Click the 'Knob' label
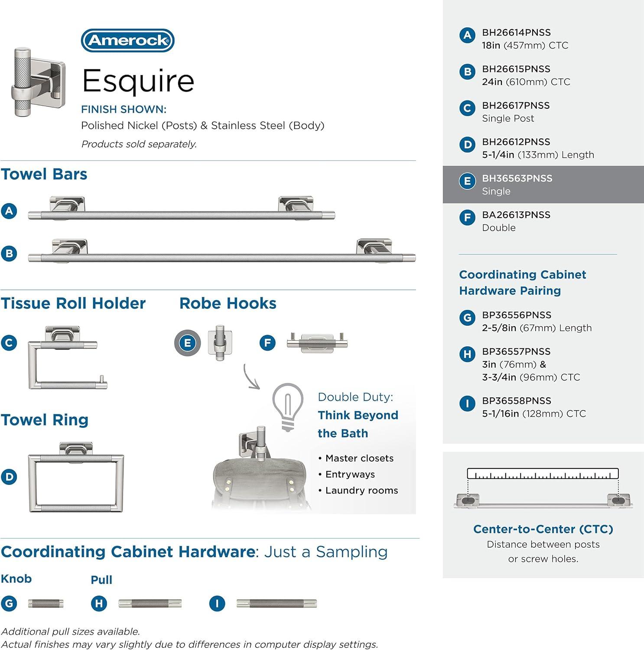This screenshot has height=650, width=644. tap(16, 578)
